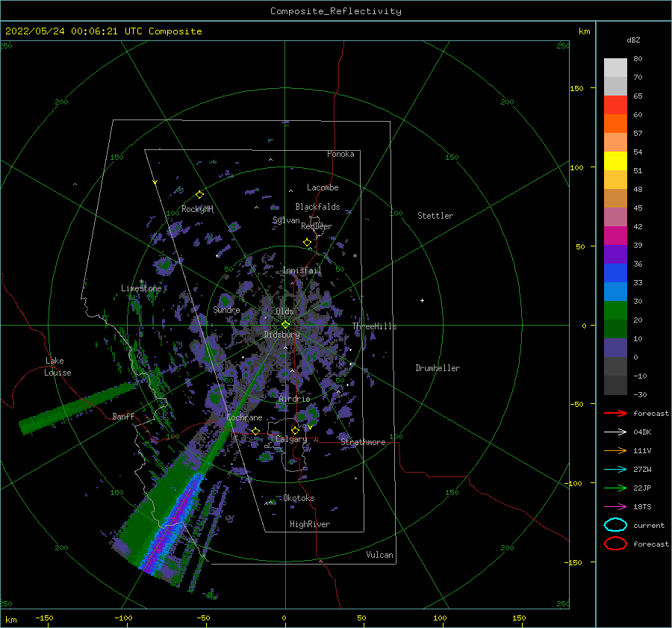Screen dimensions: 672x628
Task: Click the Okotoks label
Action: point(299,498)
